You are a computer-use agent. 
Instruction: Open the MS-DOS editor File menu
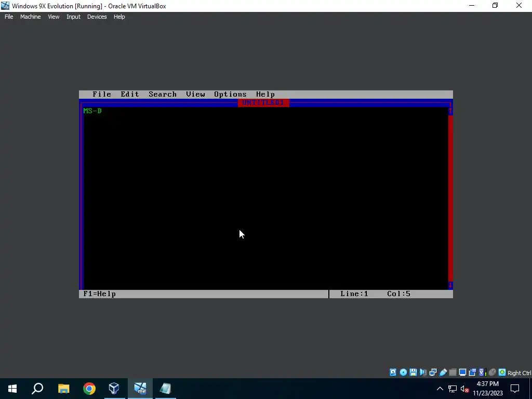pos(102,95)
